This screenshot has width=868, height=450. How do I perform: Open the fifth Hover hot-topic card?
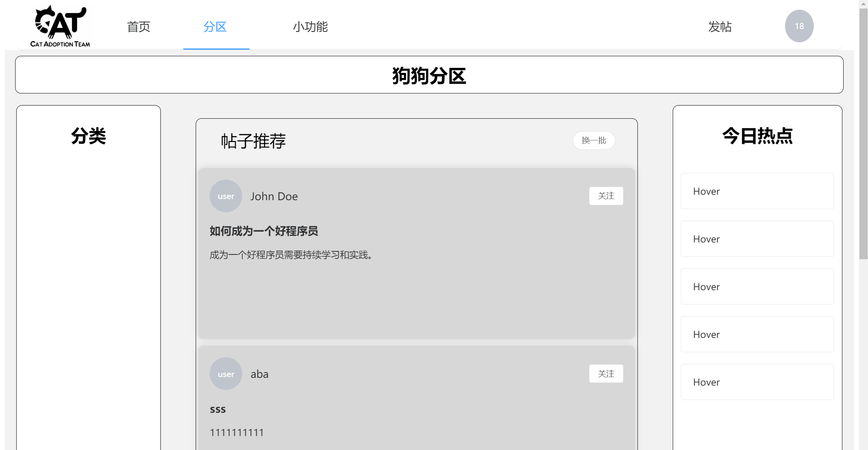pos(757,382)
